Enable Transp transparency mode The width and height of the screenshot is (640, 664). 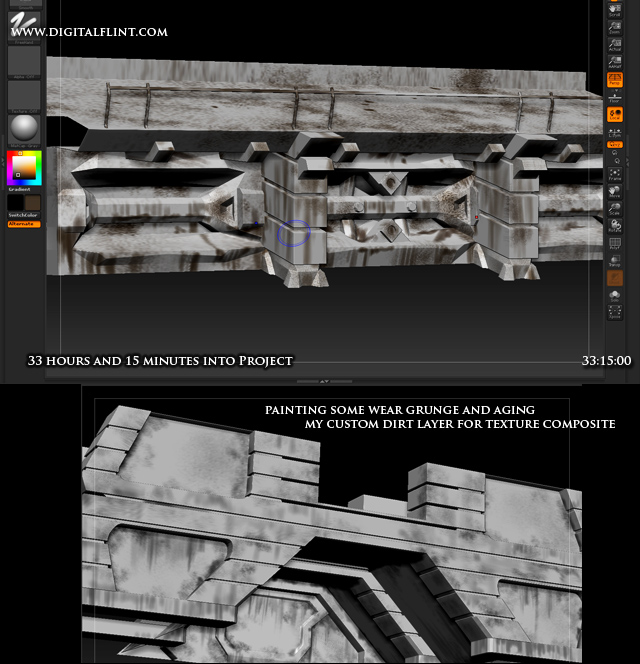(615, 262)
